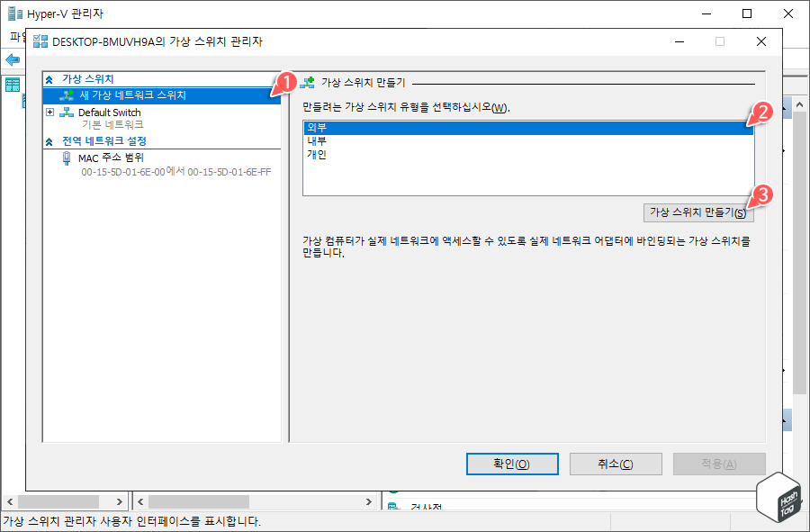Collapse the 가상 스위치 section
Viewport: 810px width, 532px height.
pyautogui.click(x=50, y=78)
